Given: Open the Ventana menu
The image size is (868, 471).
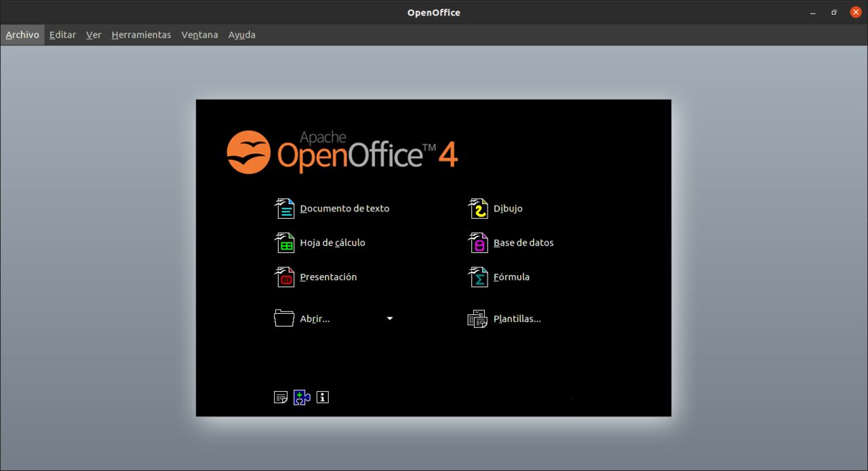Looking at the screenshot, I should pos(199,35).
